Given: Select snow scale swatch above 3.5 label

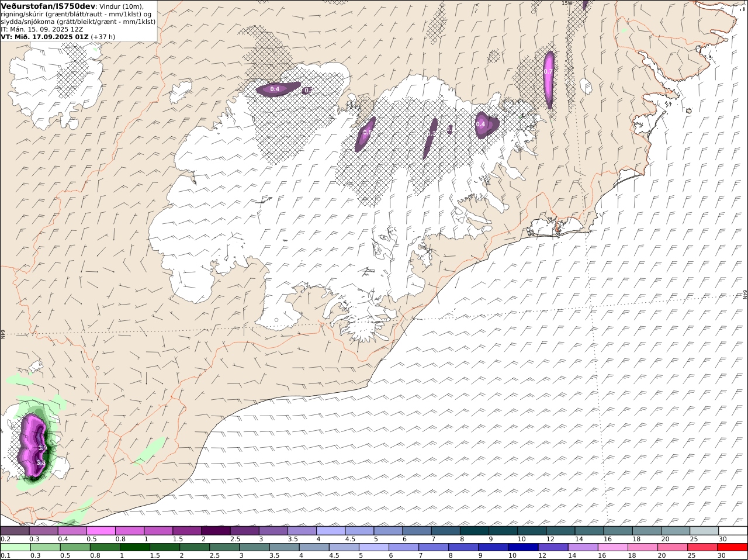Looking at the screenshot, I should (302, 531).
